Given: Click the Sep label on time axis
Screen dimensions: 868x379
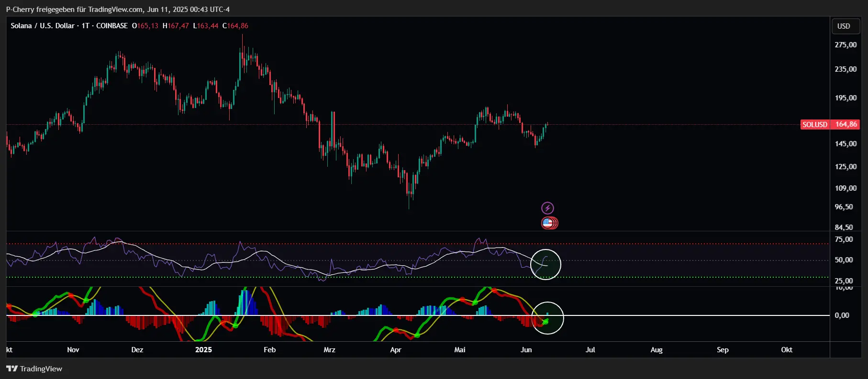Looking at the screenshot, I should [723, 350].
